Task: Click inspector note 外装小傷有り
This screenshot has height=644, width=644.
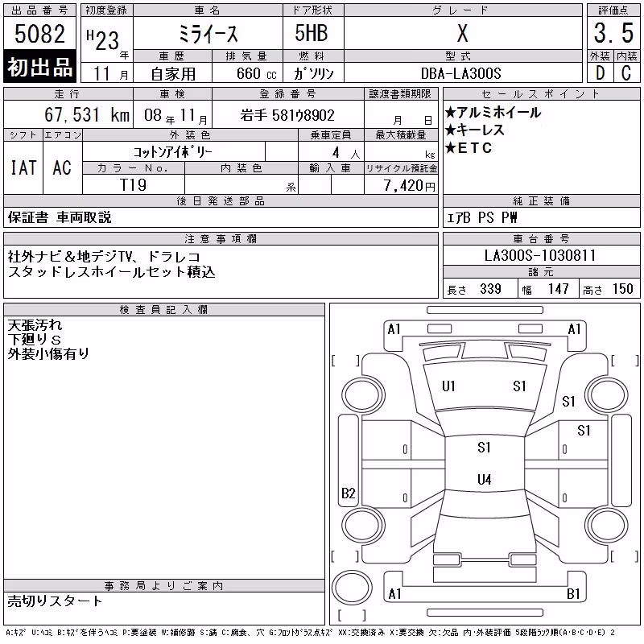Action: pos(48,353)
